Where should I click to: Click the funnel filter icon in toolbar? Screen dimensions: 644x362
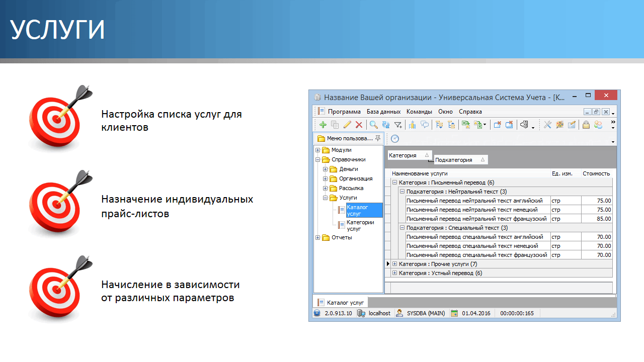[x=398, y=125]
